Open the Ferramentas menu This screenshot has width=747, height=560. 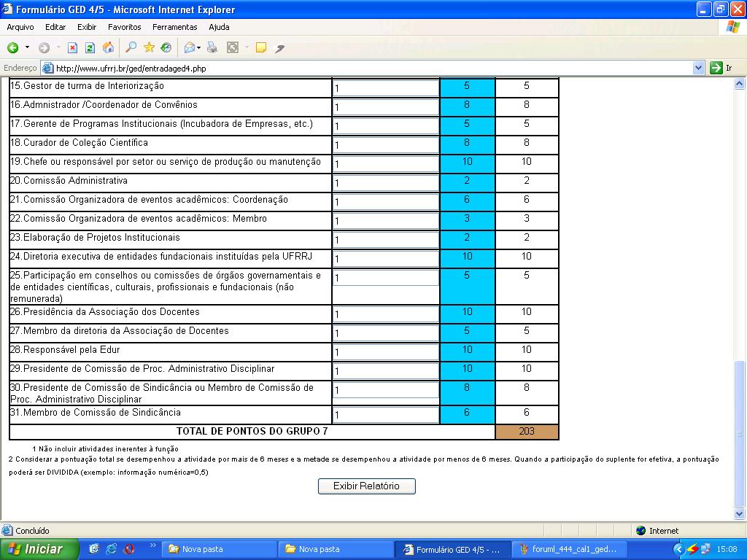(174, 27)
